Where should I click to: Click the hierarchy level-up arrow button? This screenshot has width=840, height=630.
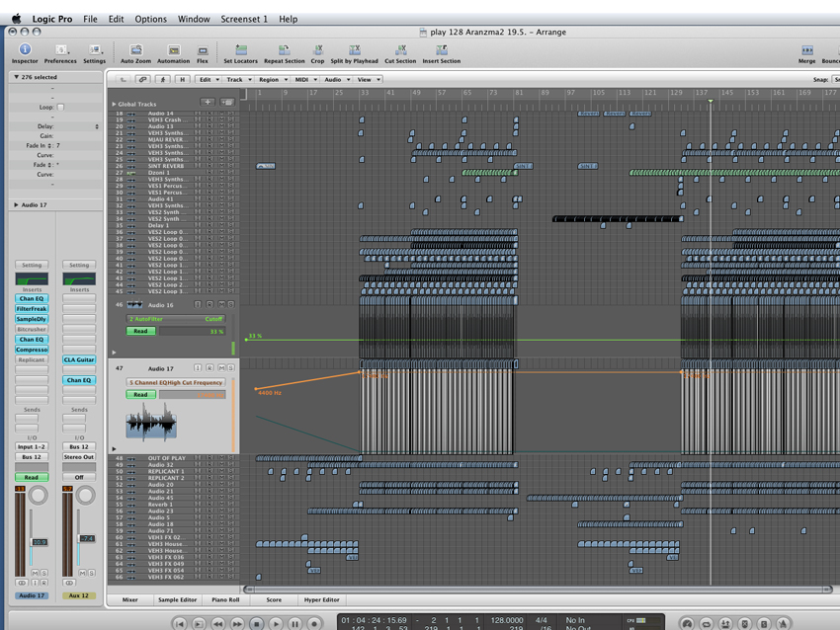123,79
